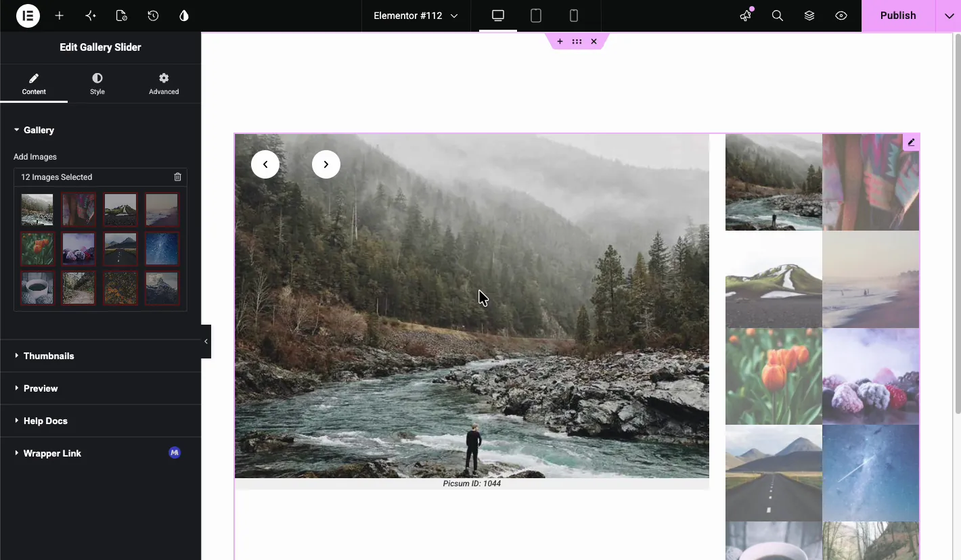Screen dimensions: 961x560
Task: Click the 12 Images Selected label
Action: (57, 177)
